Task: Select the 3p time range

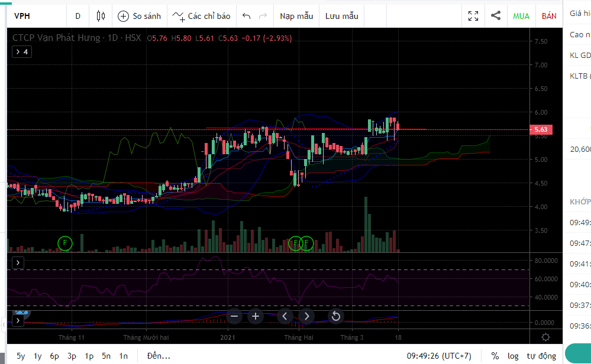Action: [72, 356]
